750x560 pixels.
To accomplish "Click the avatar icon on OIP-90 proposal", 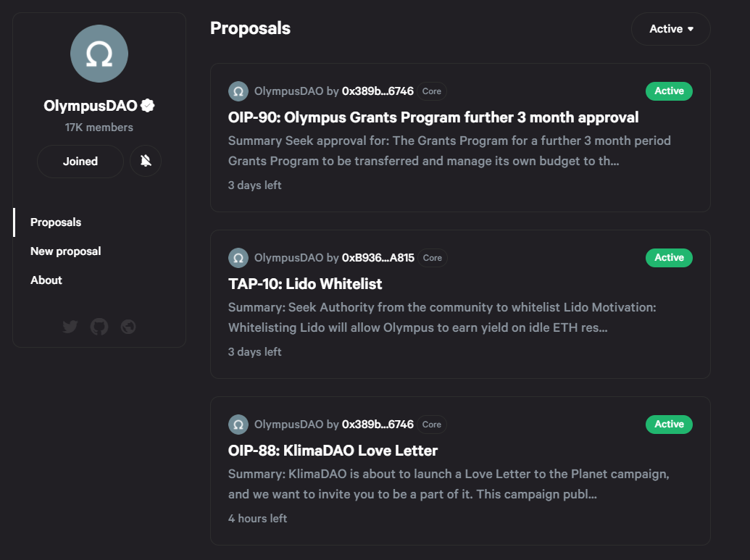I will tap(238, 91).
